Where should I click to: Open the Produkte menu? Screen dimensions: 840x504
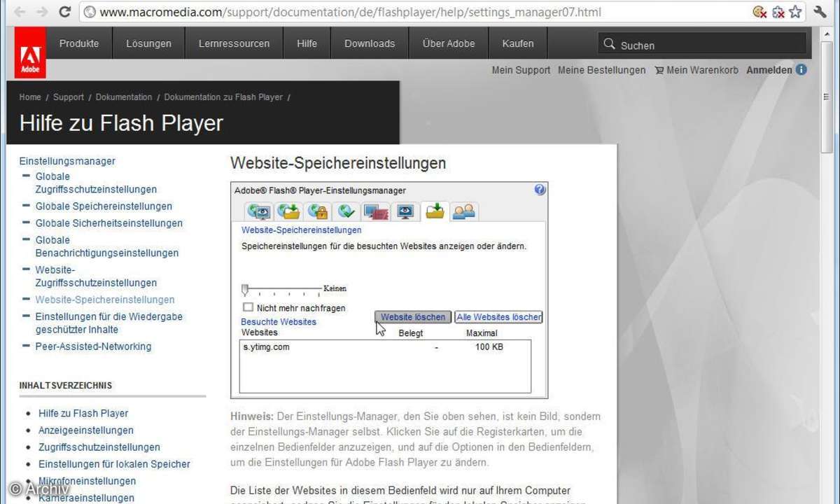(x=79, y=43)
